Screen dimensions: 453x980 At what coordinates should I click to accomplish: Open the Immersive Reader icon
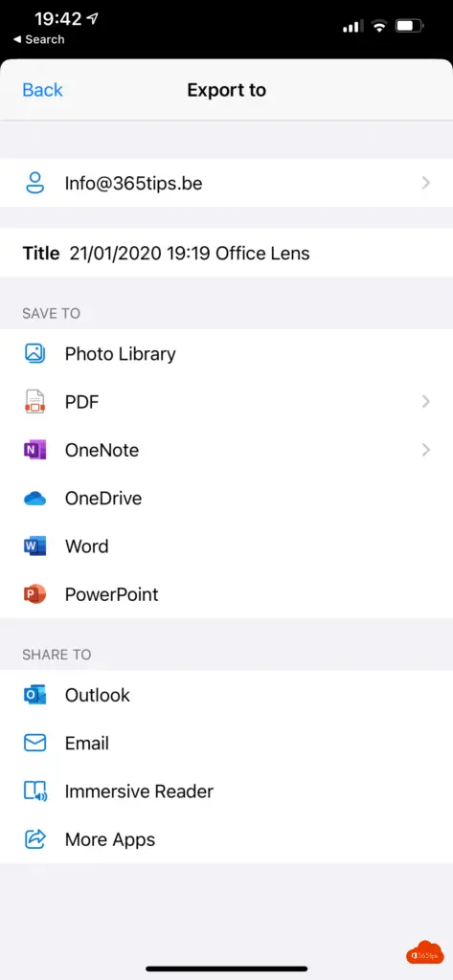click(35, 791)
